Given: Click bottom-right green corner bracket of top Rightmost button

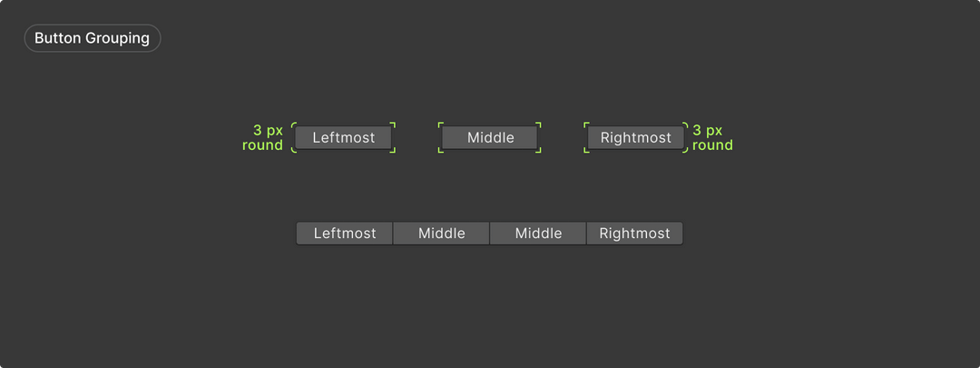Looking at the screenshot, I should tap(685, 151).
